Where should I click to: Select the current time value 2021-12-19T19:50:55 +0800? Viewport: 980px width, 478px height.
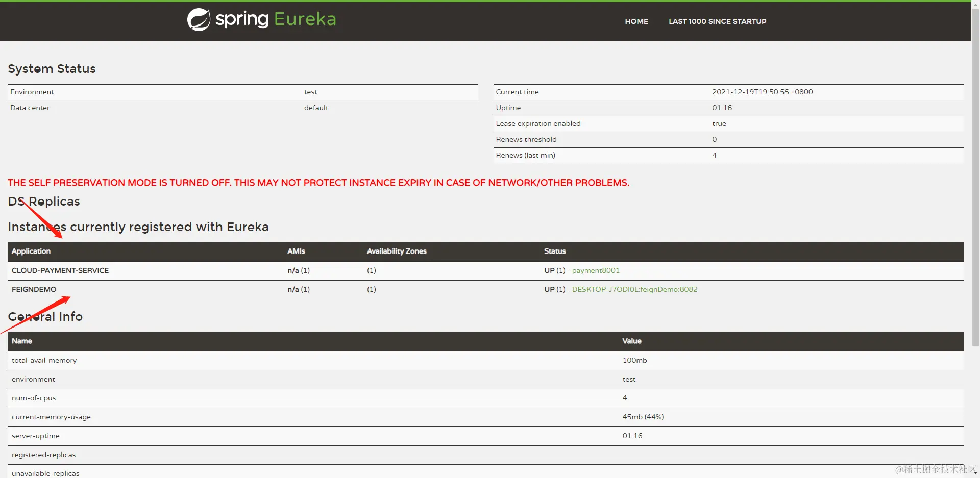click(x=763, y=92)
